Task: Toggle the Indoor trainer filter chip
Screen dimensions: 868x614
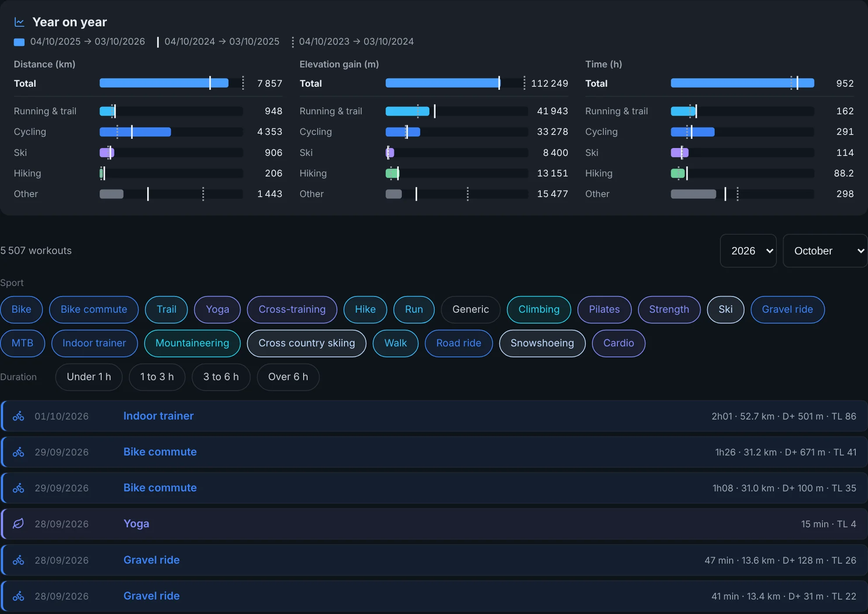Action: coord(94,343)
